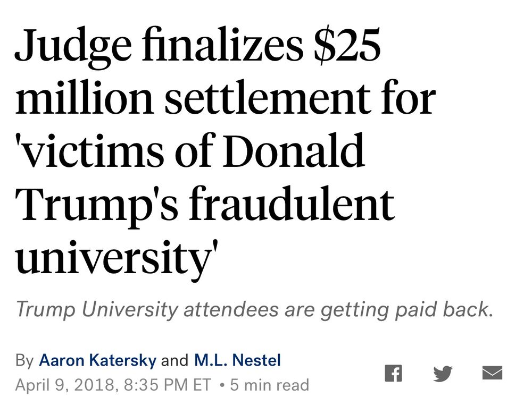Click the '8:35 PM ET' timestamp

click(x=168, y=385)
